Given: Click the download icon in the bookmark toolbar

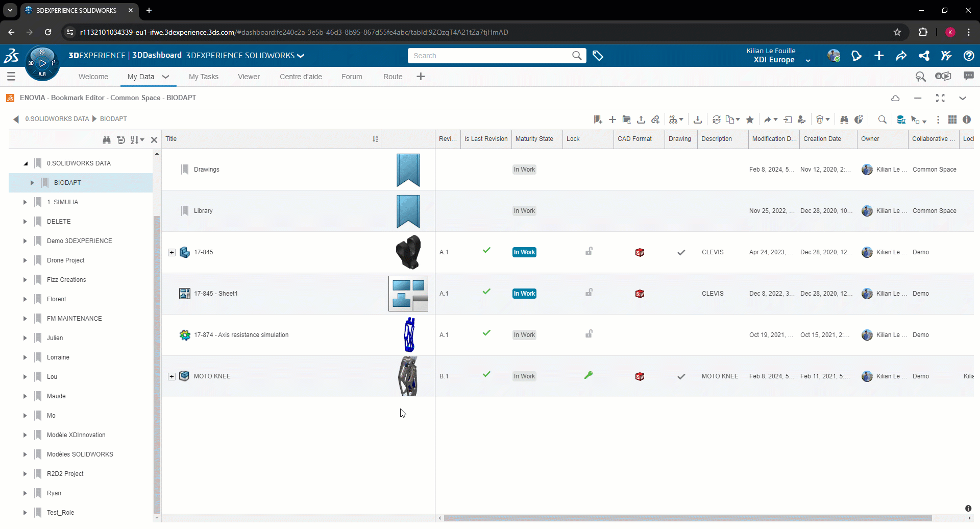Looking at the screenshot, I should tap(697, 119).
